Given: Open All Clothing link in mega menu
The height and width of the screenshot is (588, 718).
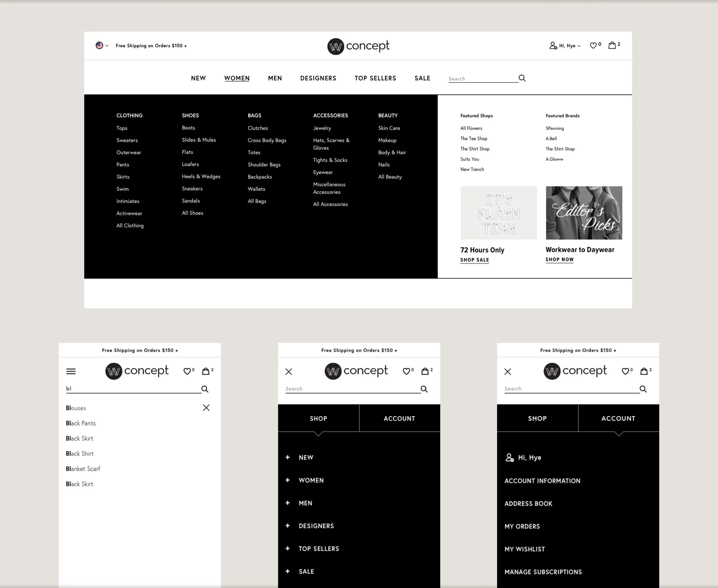Looking at the screenshot, I should [130, 225].
